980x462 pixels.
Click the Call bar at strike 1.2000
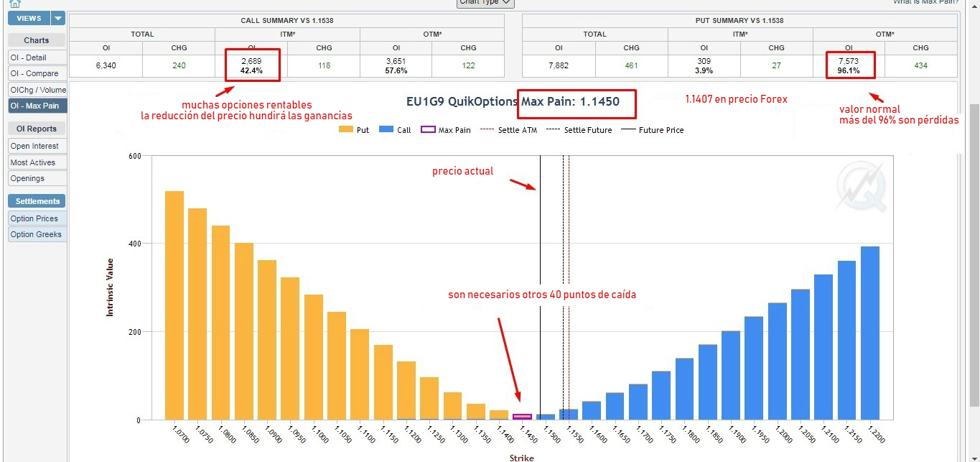[778, 361]
